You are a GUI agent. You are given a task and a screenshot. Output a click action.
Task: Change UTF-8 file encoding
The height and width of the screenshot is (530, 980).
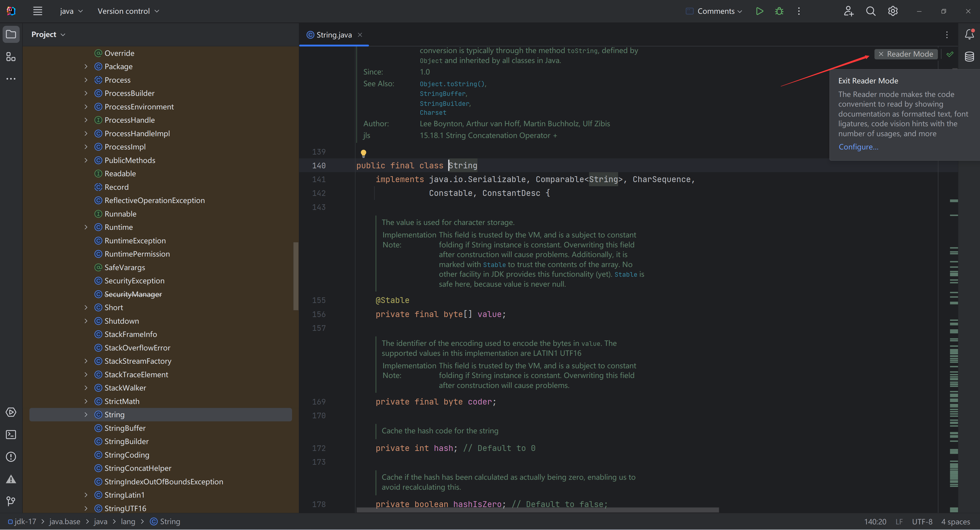922,522
